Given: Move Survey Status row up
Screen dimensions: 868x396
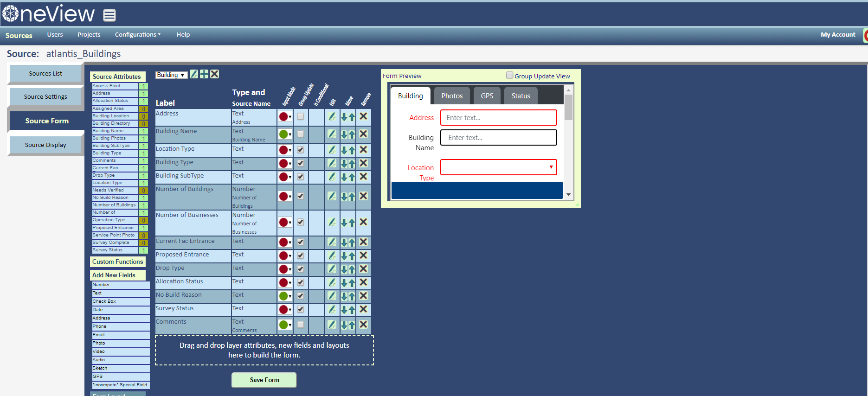Looking at the screenshot, I should point(352,310).
